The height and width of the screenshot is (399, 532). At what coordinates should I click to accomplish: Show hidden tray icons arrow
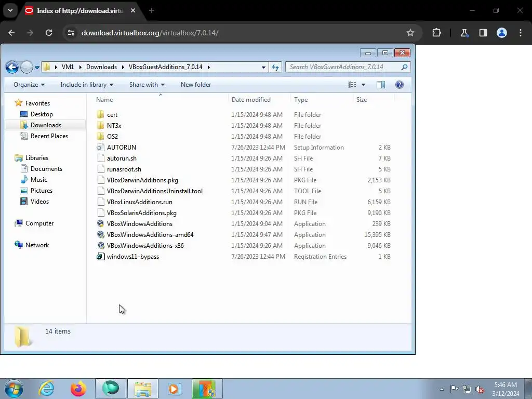tap(442, 389)
